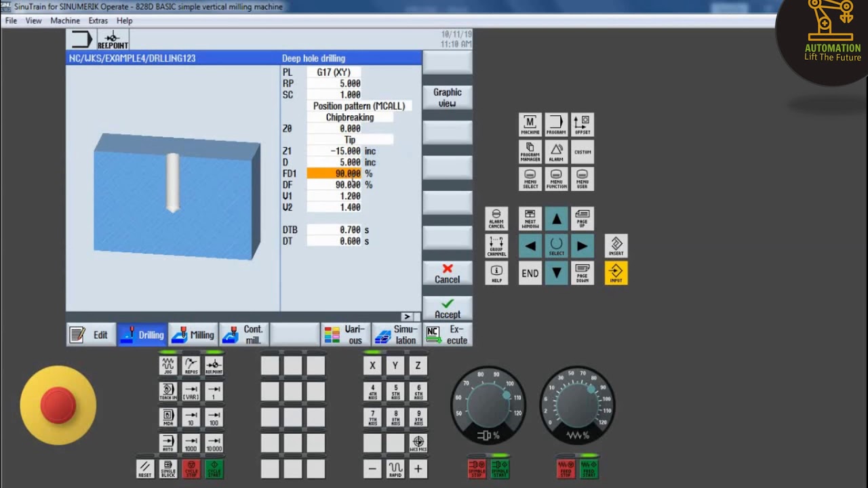Open the File menu
This screenshot has width=868, height=488.
11,21
